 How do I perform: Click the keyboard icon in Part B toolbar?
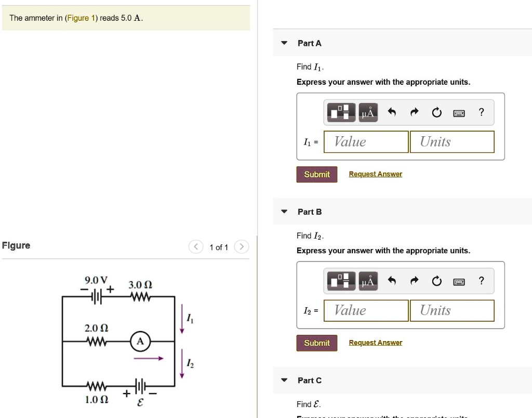pyautogui.click(x=459, y=281)
